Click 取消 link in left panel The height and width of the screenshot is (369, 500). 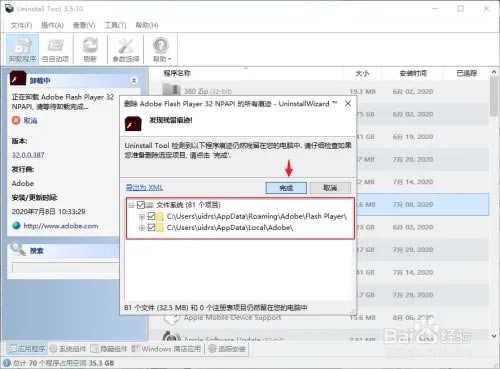pyautogui.click(x=30, y=120)
